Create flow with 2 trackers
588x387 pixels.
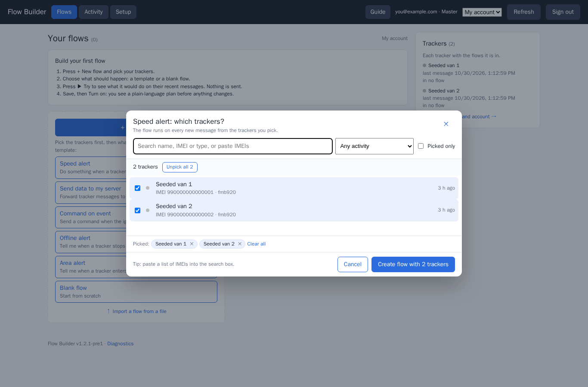coord(413,264)
